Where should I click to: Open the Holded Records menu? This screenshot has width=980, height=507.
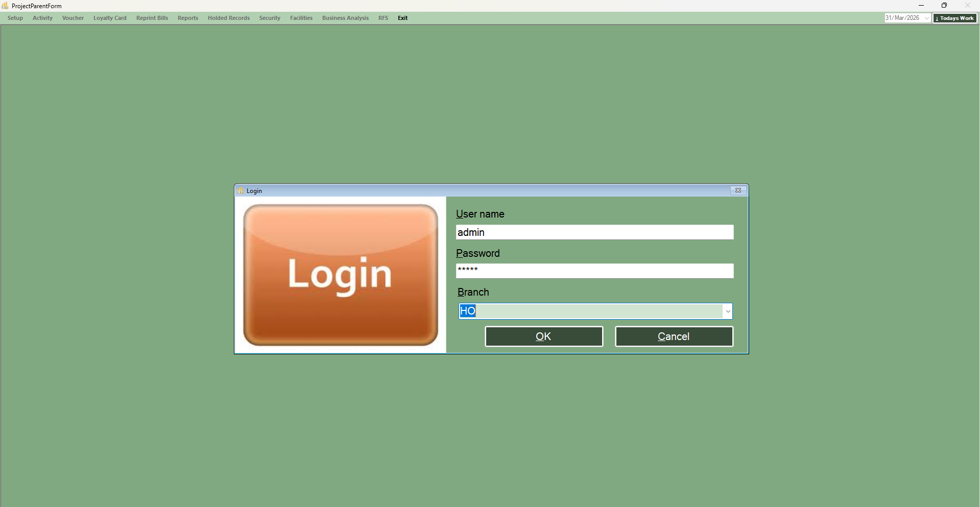coord(229,18)
